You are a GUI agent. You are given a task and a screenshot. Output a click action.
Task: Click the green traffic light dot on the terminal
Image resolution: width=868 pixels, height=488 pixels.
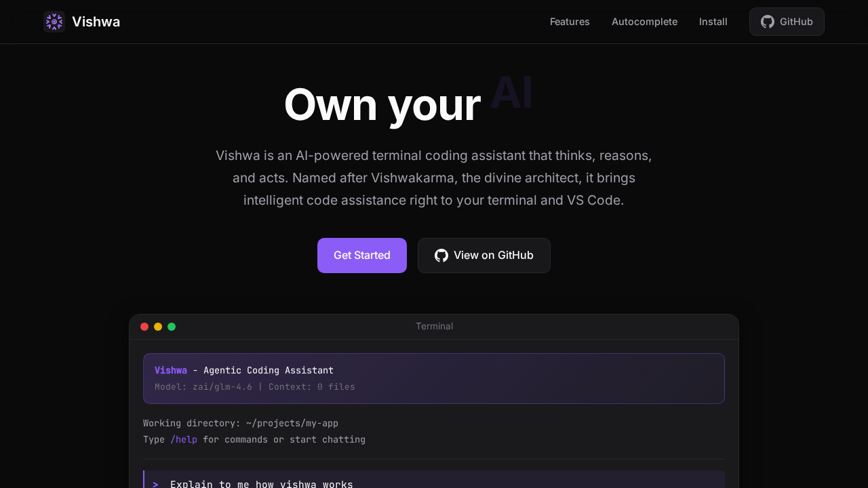pyautogui.click(x=172, y=326)
